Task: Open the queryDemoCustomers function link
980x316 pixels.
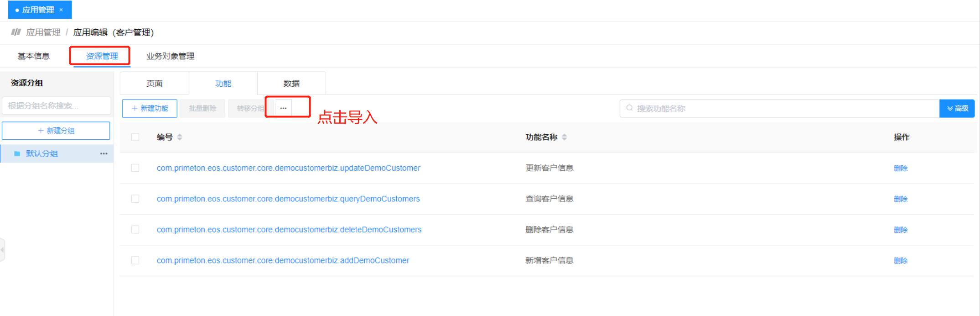Action: coord(288,199)
